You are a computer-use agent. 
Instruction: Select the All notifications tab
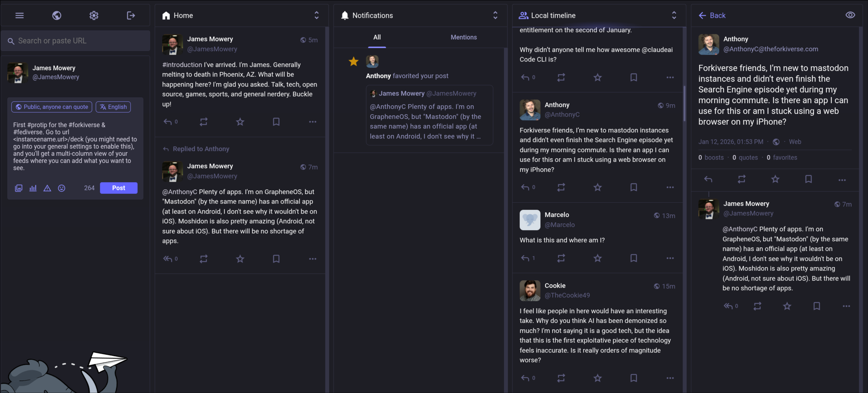(x=377, y=37)
